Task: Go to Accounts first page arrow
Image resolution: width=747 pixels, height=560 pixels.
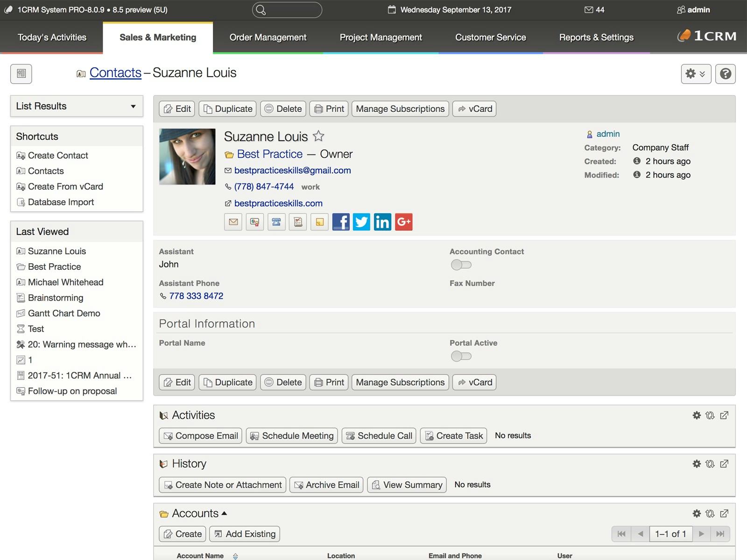Action: click(621, 534)
